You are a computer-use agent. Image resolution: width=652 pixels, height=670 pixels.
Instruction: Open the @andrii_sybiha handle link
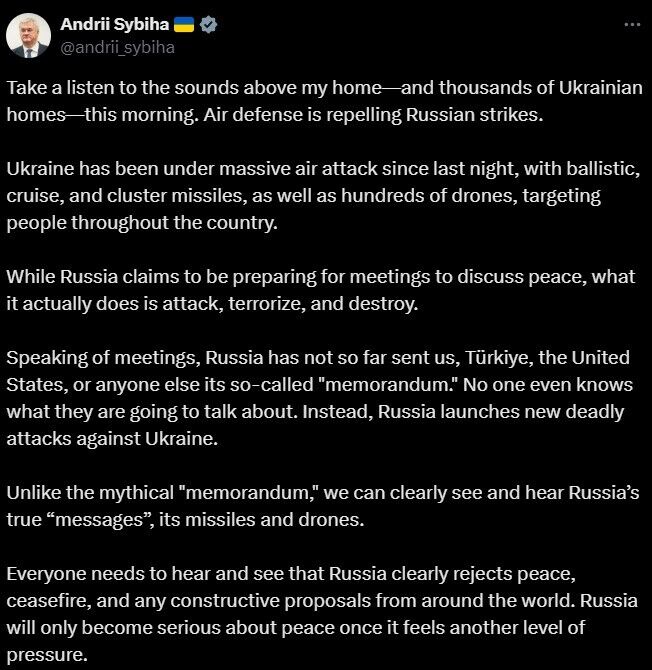[117, 47]
